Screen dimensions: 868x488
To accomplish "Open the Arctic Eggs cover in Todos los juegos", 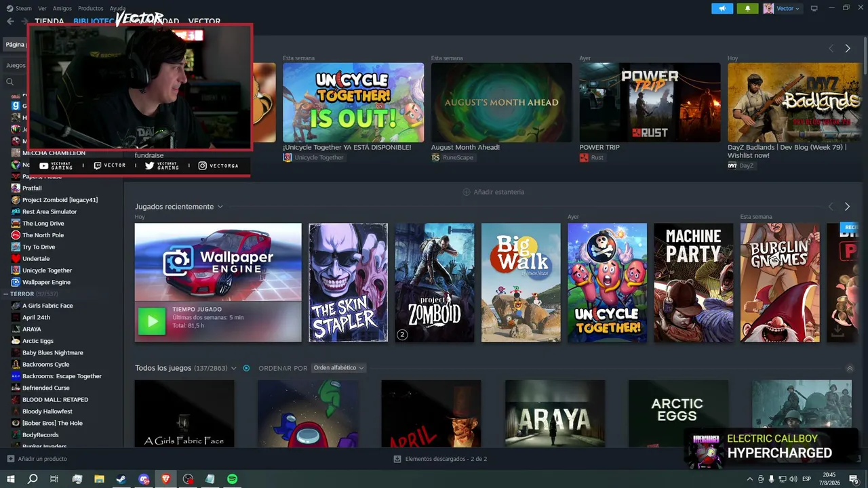I will point(678,413).
